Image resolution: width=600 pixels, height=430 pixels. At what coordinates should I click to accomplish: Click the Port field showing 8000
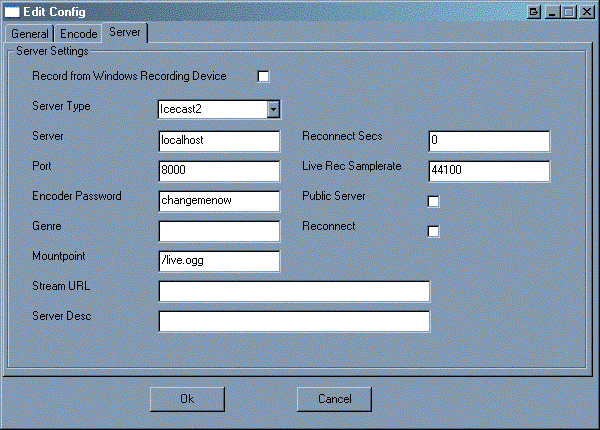[x=219, y=171]
